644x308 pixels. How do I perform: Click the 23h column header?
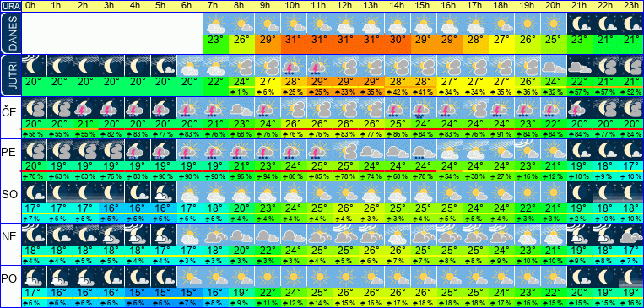tap(631, 6)
